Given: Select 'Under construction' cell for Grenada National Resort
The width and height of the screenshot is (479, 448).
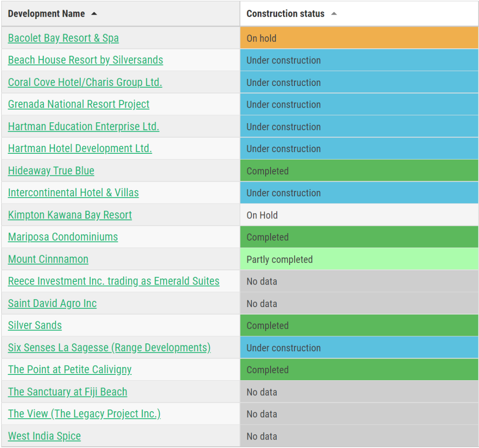Looking at the screenshot, I should coord(359,105).
